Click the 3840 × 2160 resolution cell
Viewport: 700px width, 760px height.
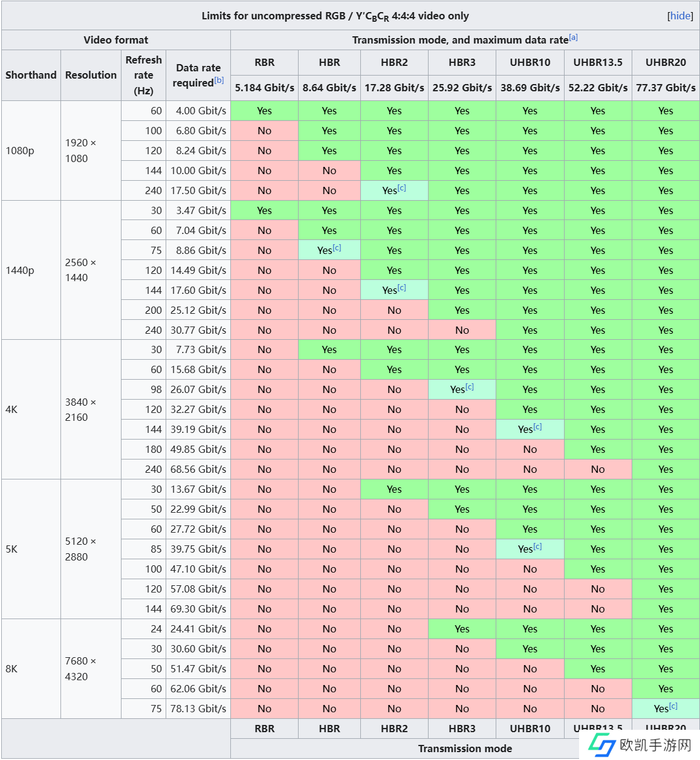tap(81, 409)
